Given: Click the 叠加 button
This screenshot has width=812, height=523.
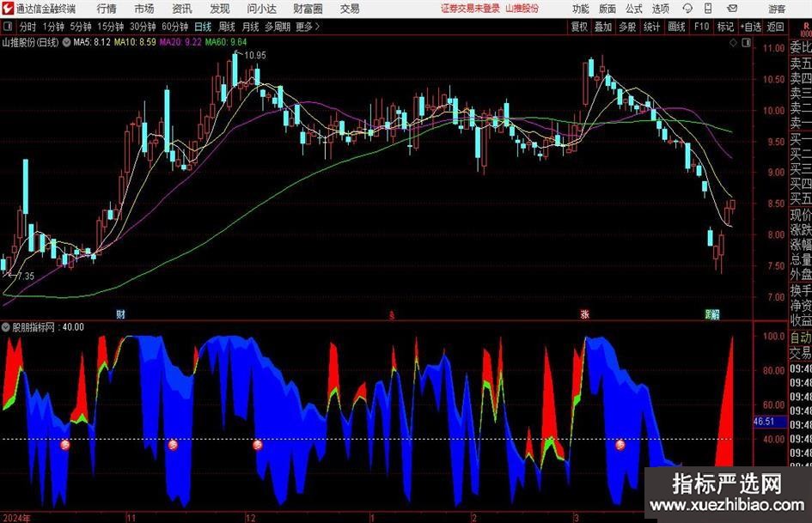Looking at the screenshot, I should tap(603, 27).
